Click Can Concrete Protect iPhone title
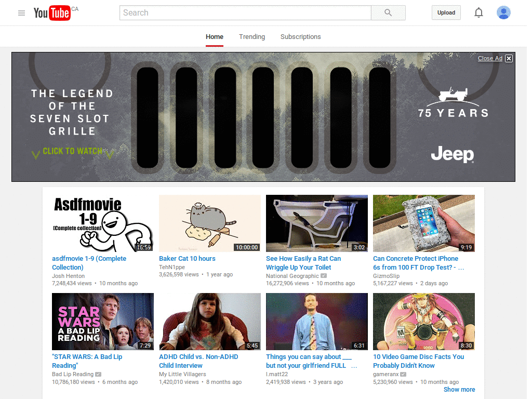The image size is (532, 399). point(418,263)
